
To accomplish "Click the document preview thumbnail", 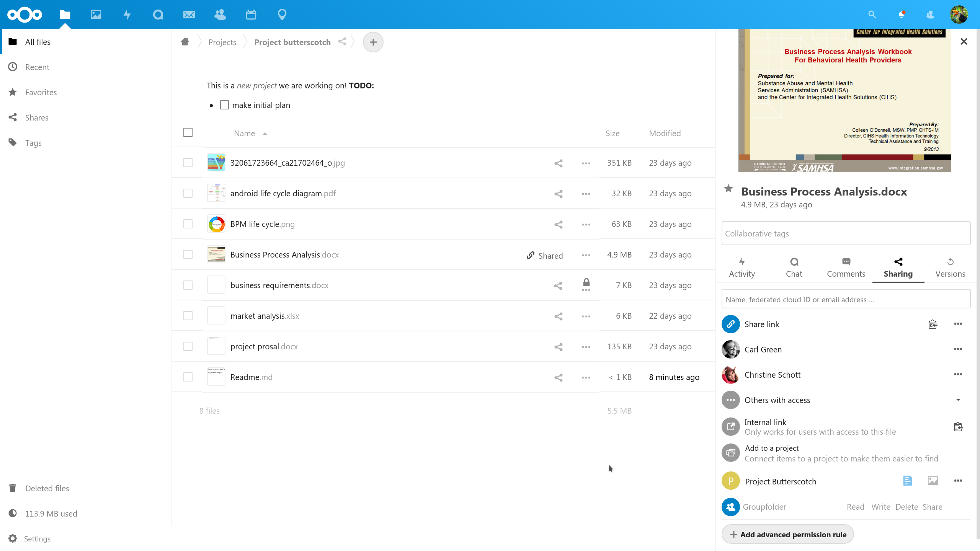I will click(x=844, y=100).
